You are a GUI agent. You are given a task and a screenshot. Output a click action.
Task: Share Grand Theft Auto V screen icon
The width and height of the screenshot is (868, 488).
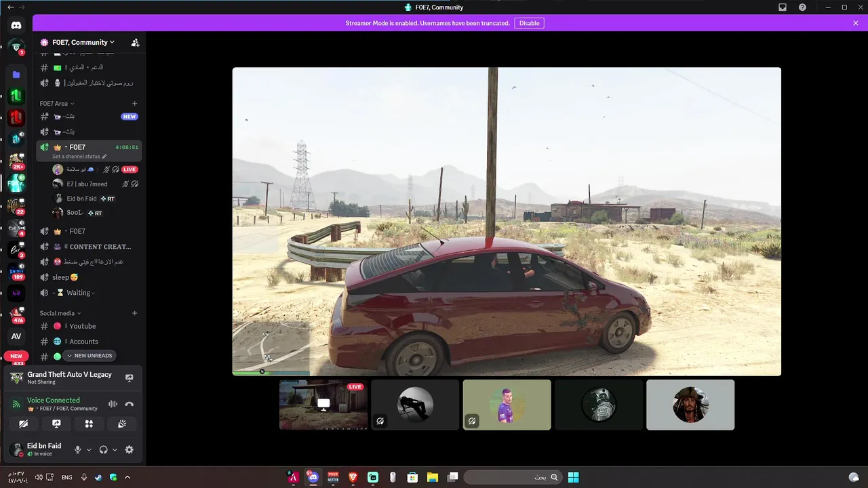pyautogui.click(x=130, y=378)
